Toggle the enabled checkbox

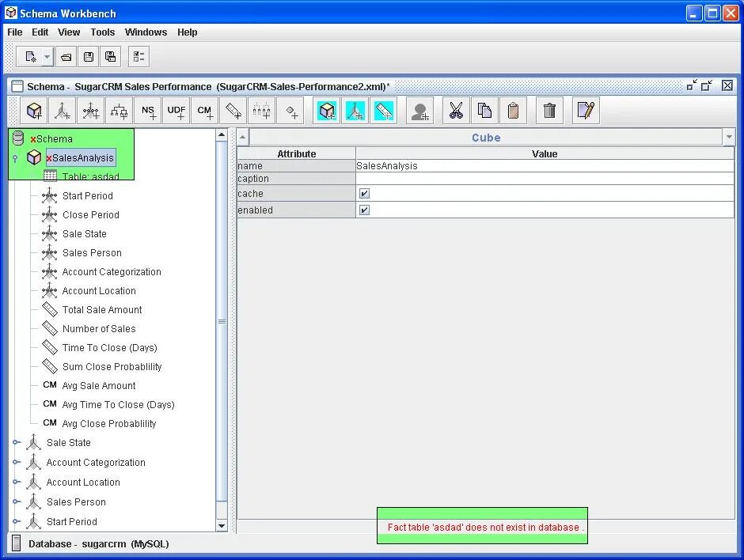(364, 210)
